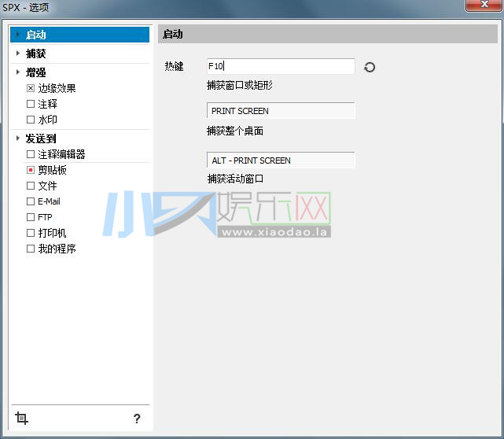Expand the 启动 section arrow

tap(17, 35)
